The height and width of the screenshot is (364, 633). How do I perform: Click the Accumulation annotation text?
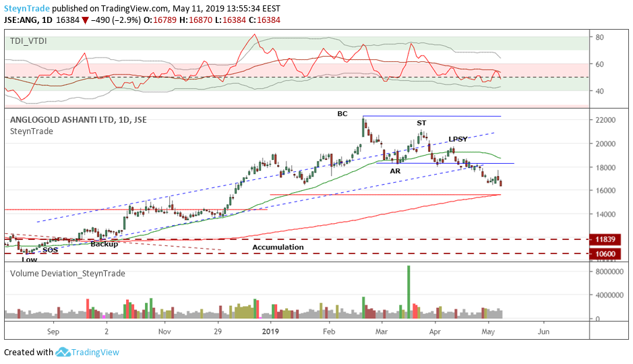coord(278,247)
